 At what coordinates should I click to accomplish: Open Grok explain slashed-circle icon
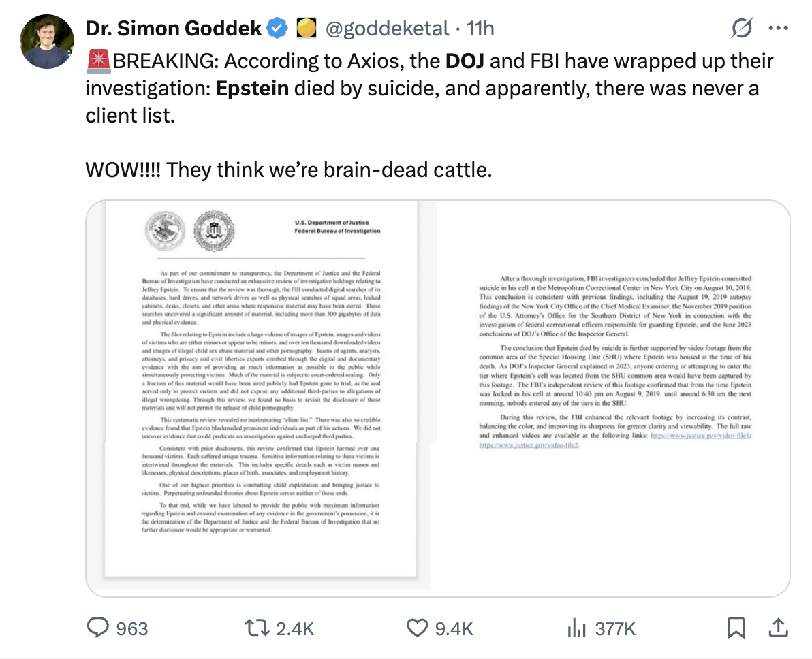click(x=740, y=29)
